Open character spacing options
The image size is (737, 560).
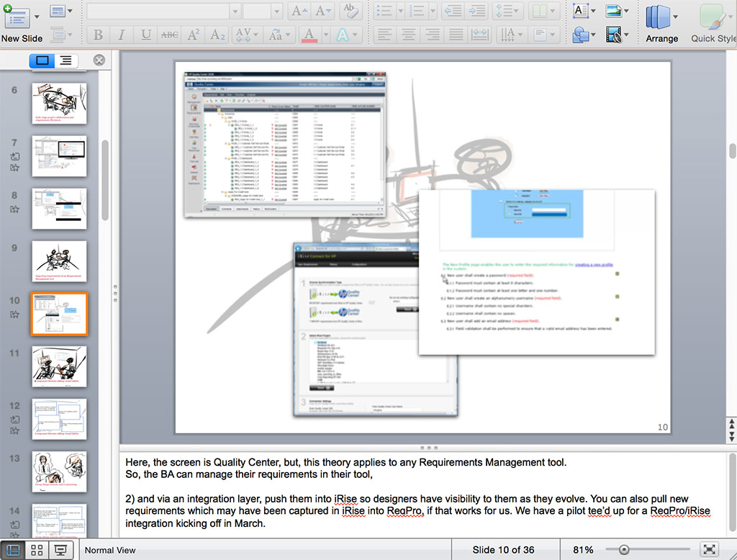coord(246,35)
